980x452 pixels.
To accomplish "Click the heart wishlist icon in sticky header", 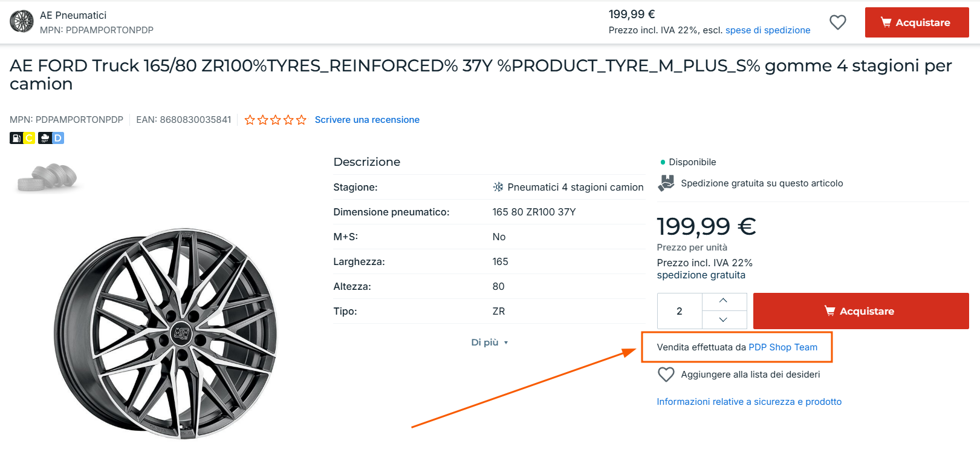I will (x=837, y=22).
